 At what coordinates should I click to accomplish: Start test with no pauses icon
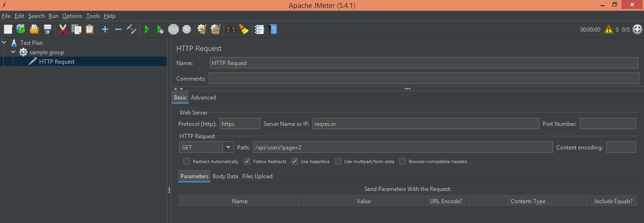click(160, 29)
